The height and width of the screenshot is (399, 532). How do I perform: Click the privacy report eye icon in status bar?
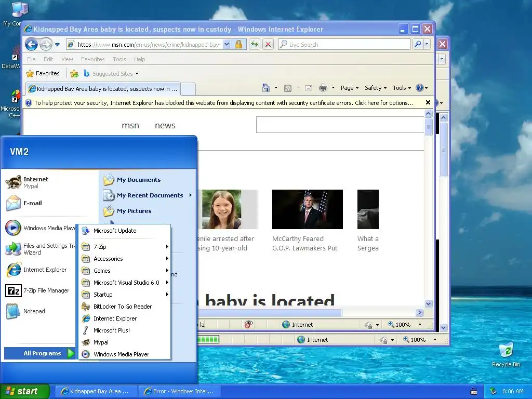coord(248,325)
